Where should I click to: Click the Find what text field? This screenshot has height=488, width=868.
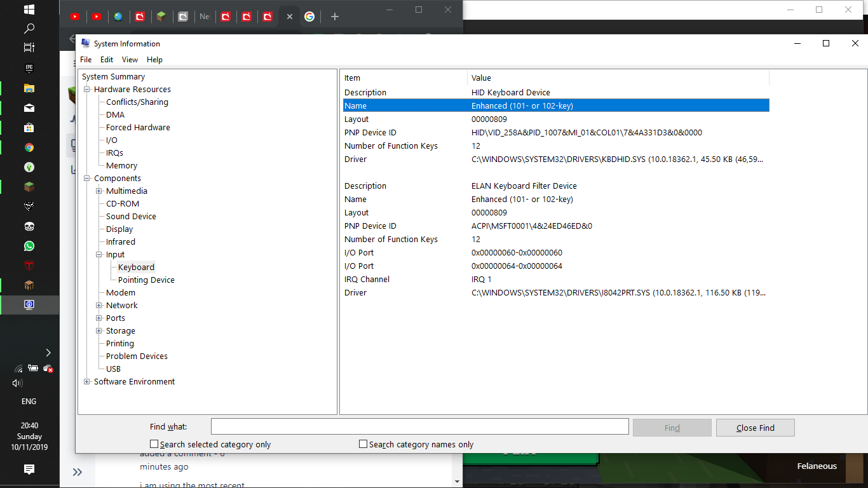click(x=419, y=426)
